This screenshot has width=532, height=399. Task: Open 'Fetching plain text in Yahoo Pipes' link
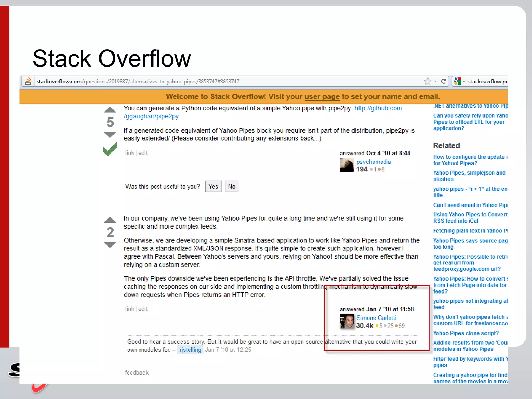tap(470, 231)
